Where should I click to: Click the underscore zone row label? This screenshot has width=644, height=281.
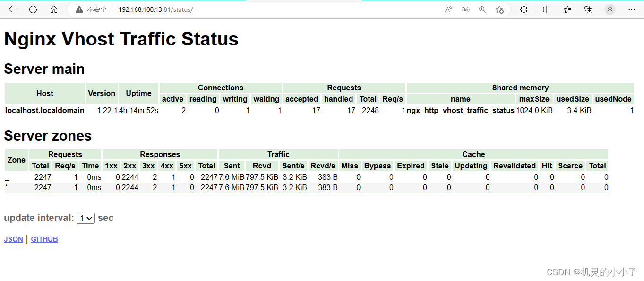coord(7,179)
